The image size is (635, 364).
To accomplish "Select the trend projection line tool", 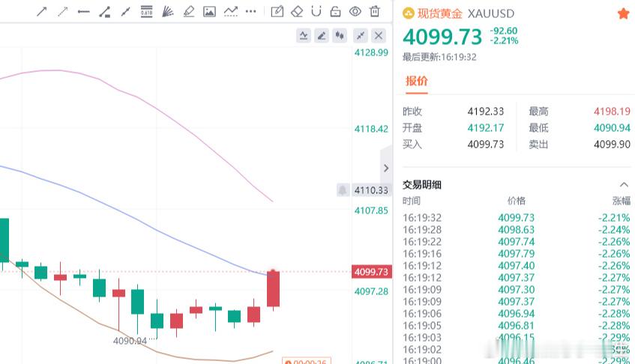I will coord(230,11).
